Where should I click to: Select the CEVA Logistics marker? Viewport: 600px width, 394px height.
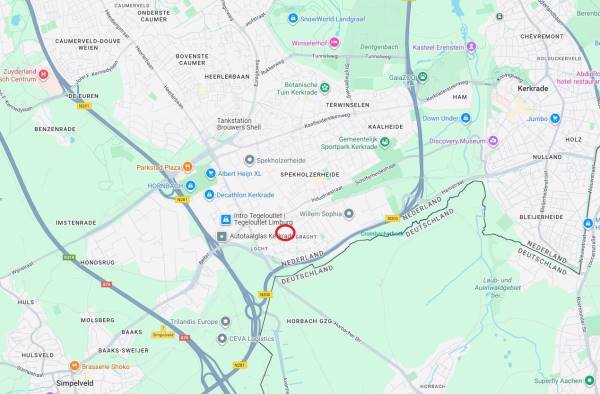(x=222, y=339)
